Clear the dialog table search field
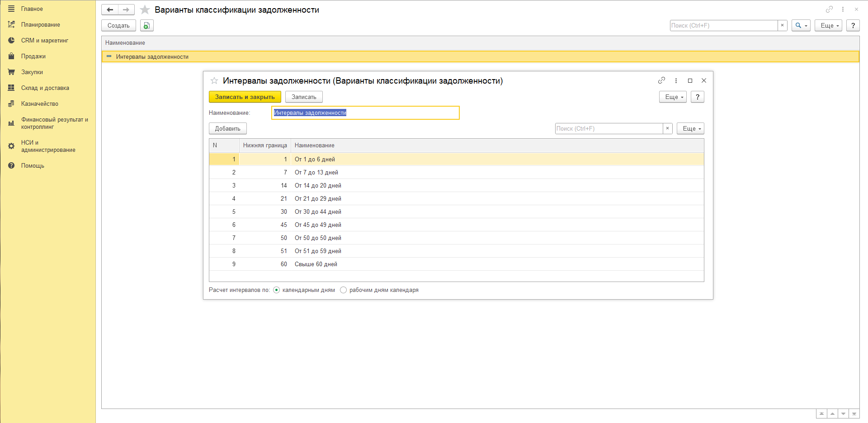Screen dimensions: 868x423 [667, 128]
